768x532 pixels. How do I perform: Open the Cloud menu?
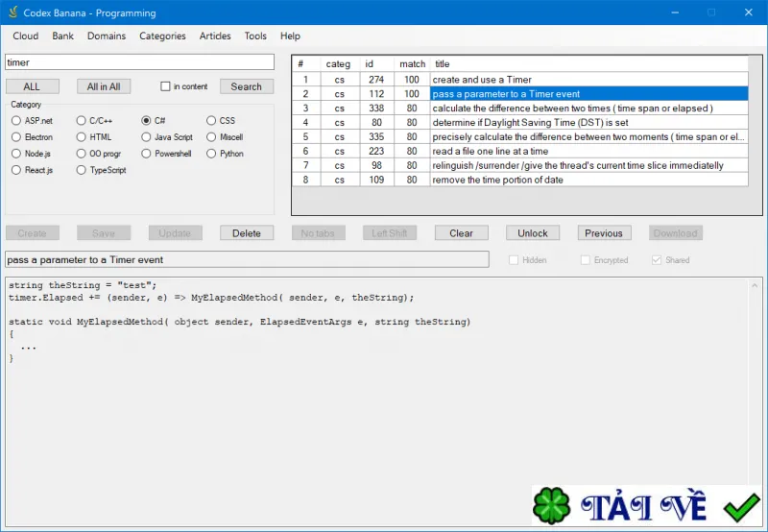pos(26,36)
